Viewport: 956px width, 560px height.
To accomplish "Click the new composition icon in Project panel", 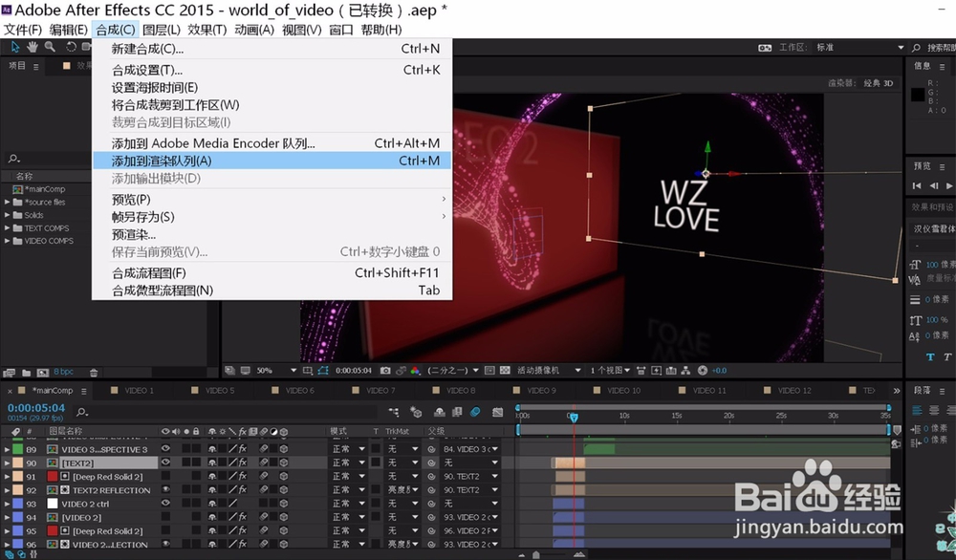I will tap(43, 373).
